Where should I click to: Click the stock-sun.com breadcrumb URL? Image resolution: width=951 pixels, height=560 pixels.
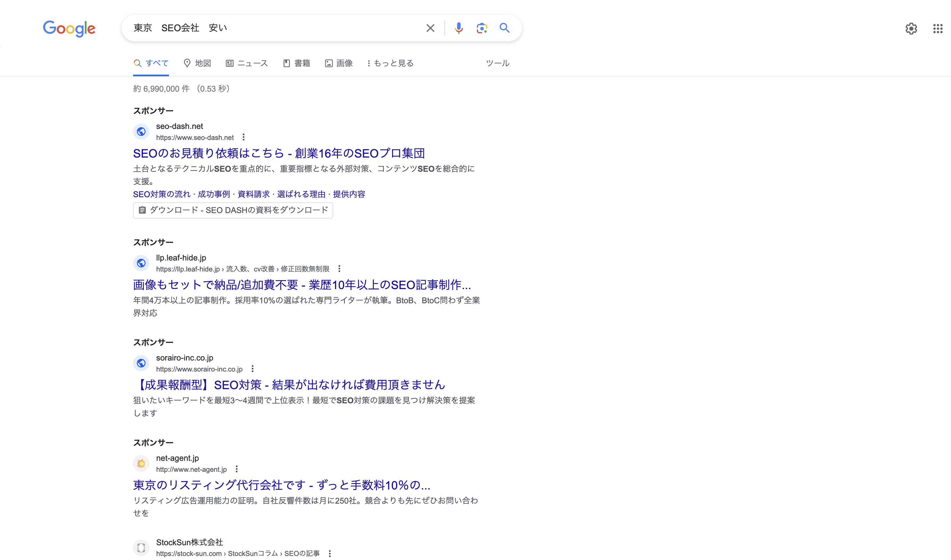click(x=238, y=554)
